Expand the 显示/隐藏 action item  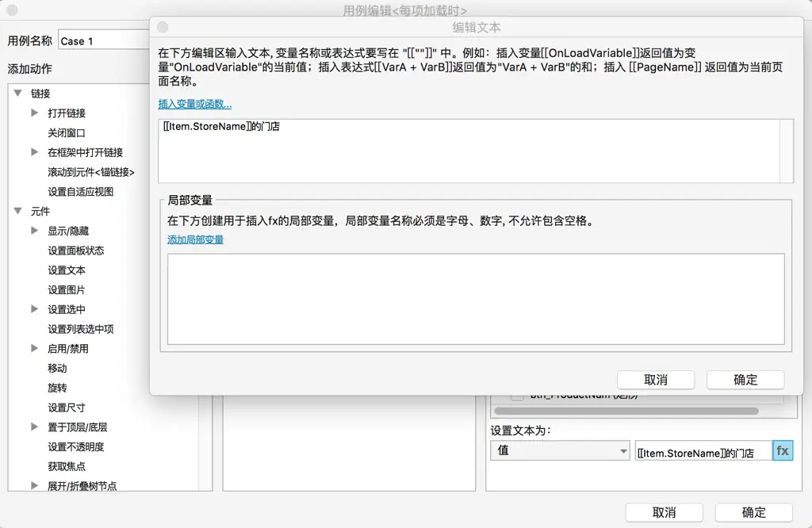(x=34, y=230)
